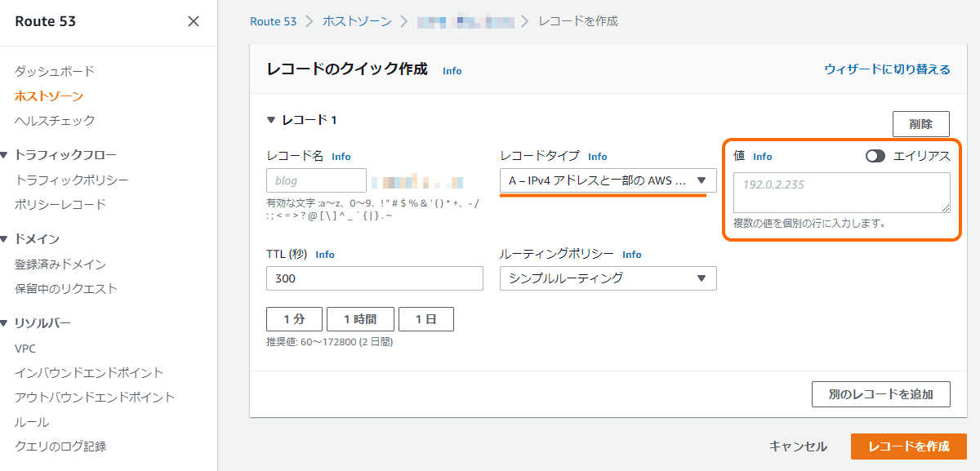Screen dimensions: 980x471
Task: Open 保留中のリクエスト in the sidebar
Action: (x=66, y=289)
